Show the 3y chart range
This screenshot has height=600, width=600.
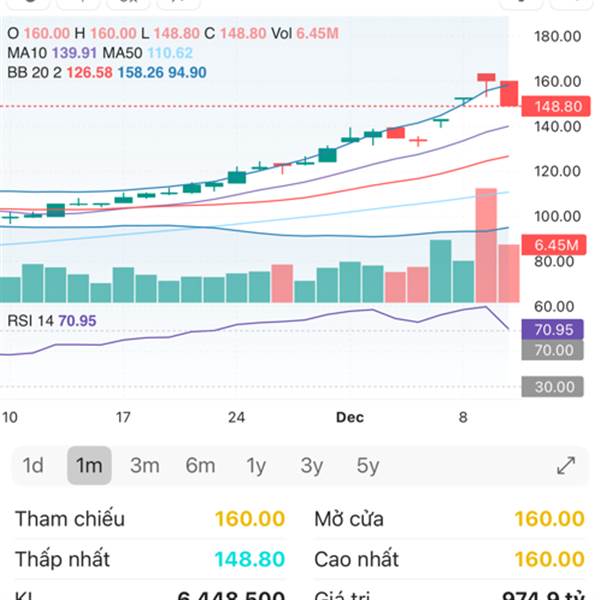pyautogui.click(x=312, y=465)
